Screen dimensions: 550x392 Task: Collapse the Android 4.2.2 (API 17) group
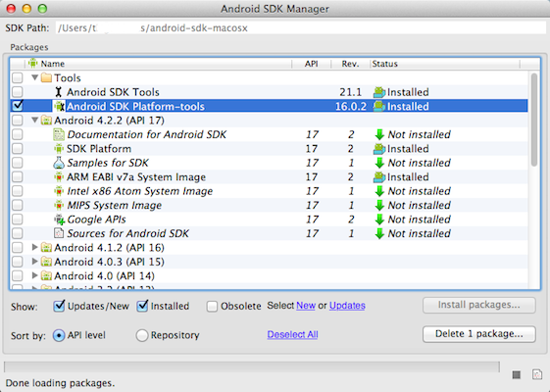[x=34, y=121]
